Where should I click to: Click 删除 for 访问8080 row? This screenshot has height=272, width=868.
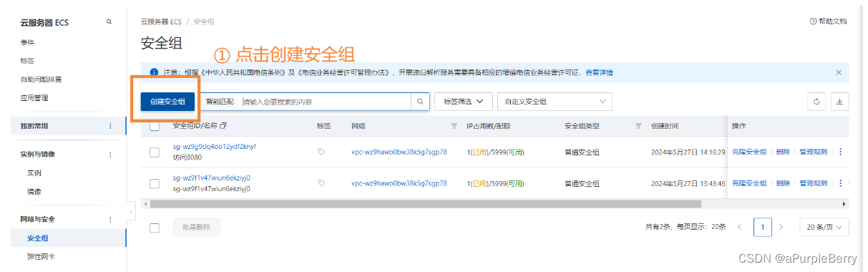(783, 152)
